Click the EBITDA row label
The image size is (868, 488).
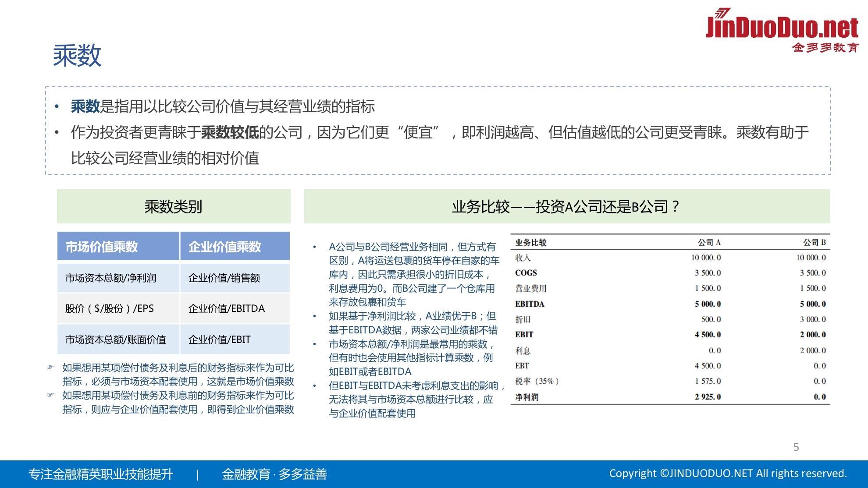click(530, 304)
